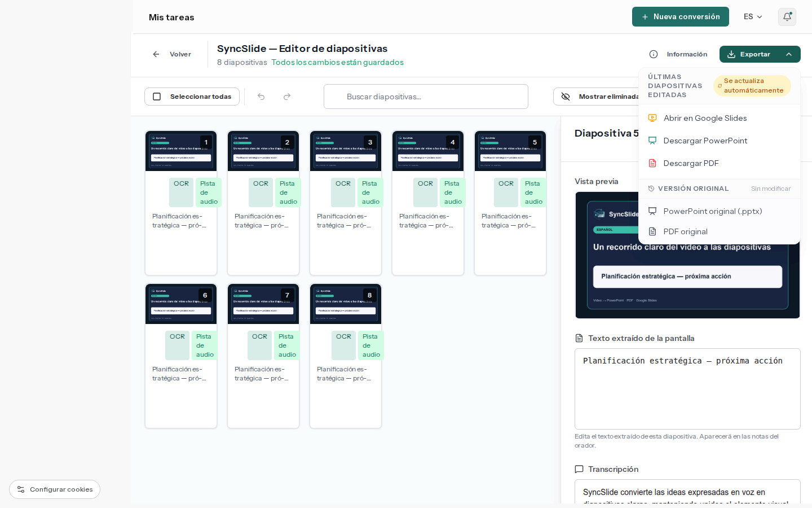
Task: Click the Mis tareas heading
Action: coord(171,17)
